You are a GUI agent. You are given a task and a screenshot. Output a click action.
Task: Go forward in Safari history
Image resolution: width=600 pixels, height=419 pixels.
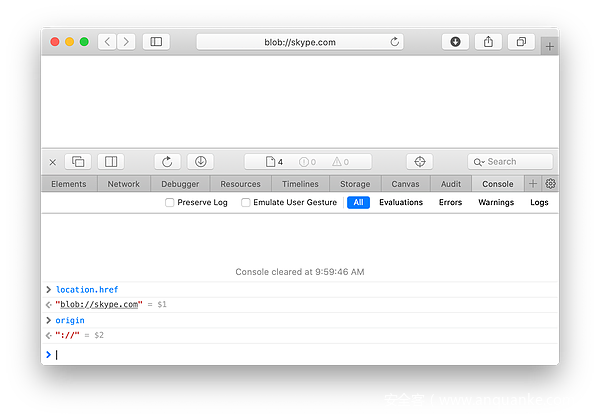pyautogui.click(x=126, y=42)
